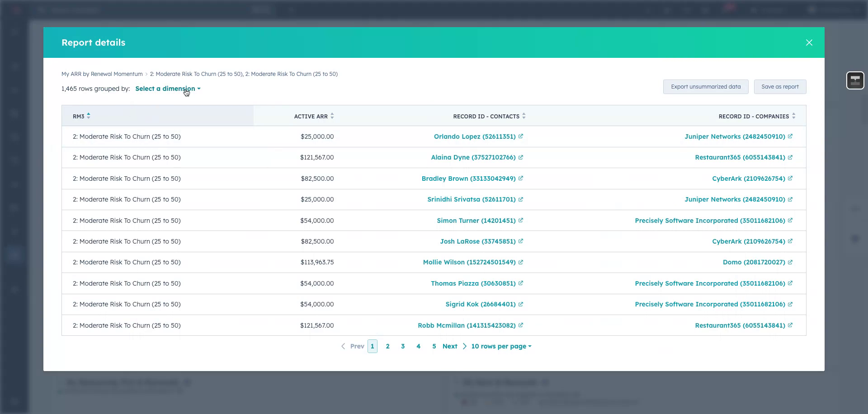Click the external link icon beside Orlando Lopez
This screenshot has height=414, width=868.
(x=521, y=136)
